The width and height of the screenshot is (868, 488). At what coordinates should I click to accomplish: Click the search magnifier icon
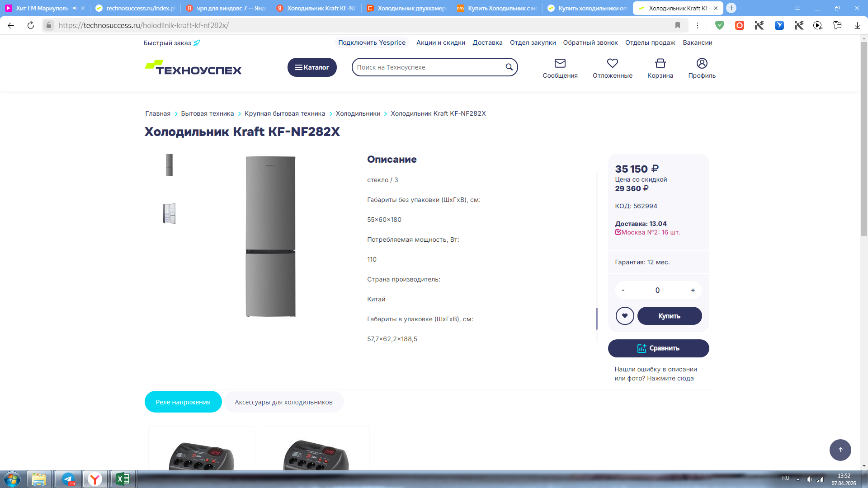[x=509, y=67]
